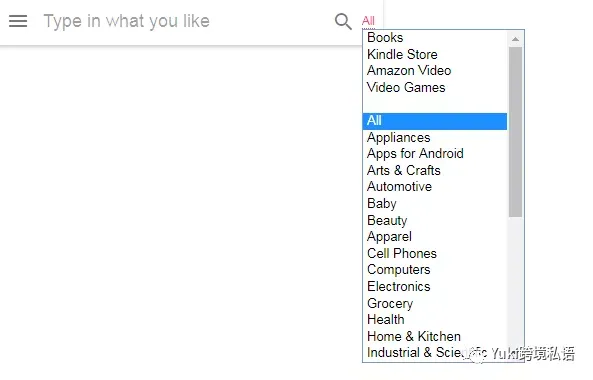Image resolution: width=593 pixels, height=380 pixels.
Task: Open the pink 'All' category dropdown
Action: tap(368, 21)
